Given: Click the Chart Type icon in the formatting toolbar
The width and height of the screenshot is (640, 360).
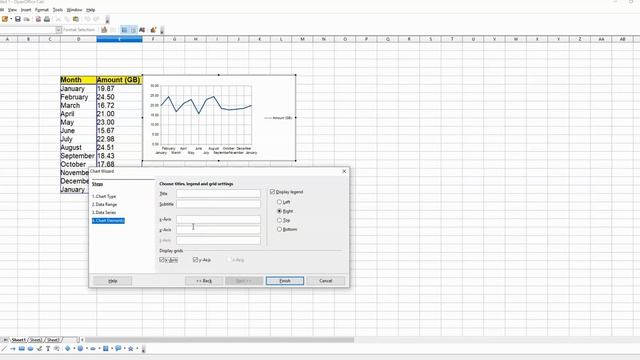Looking at the screenshot, I should [104, 30].
